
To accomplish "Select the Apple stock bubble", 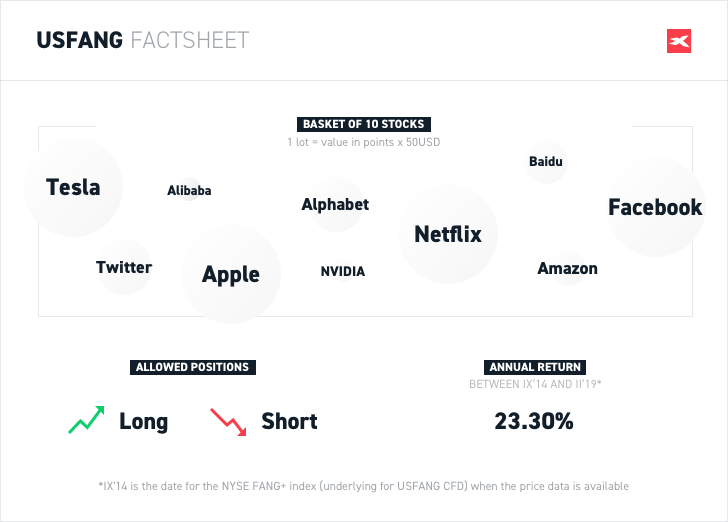I will (x=231, y=274).
